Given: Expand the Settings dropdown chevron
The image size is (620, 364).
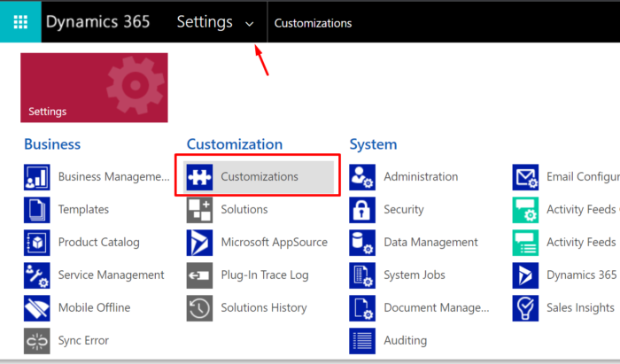Looking at the screenshot, I should tap(250, 24).
